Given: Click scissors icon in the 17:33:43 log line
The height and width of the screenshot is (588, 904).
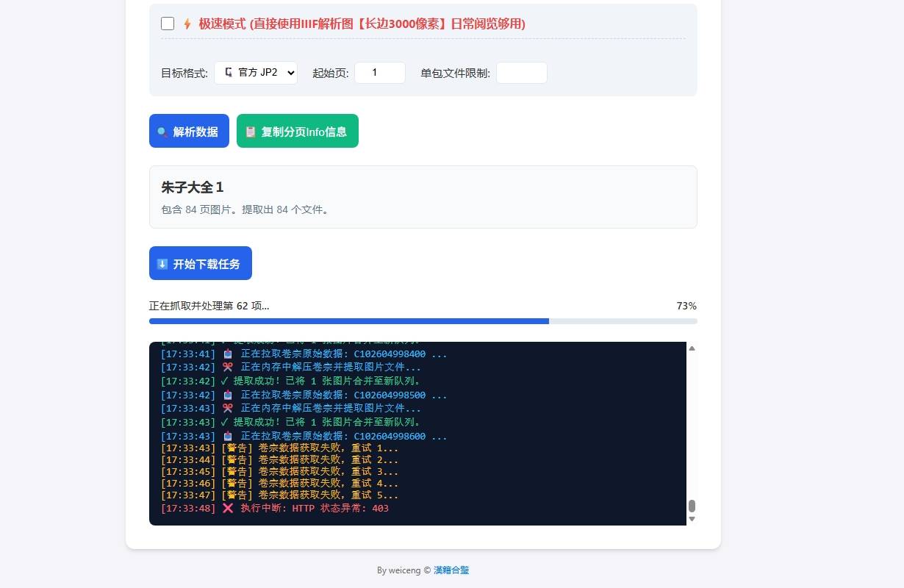Looking at the screenshot, I should [x=228, y=409].
